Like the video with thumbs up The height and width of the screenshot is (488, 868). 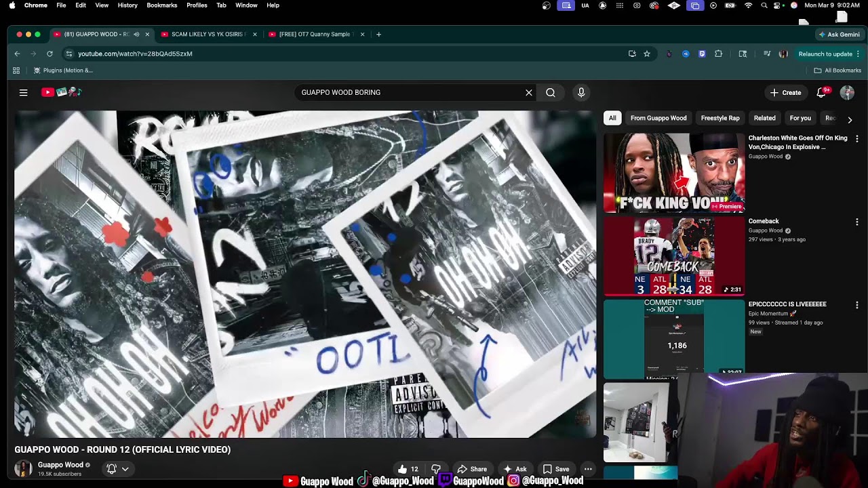click(x=408, y=469)
